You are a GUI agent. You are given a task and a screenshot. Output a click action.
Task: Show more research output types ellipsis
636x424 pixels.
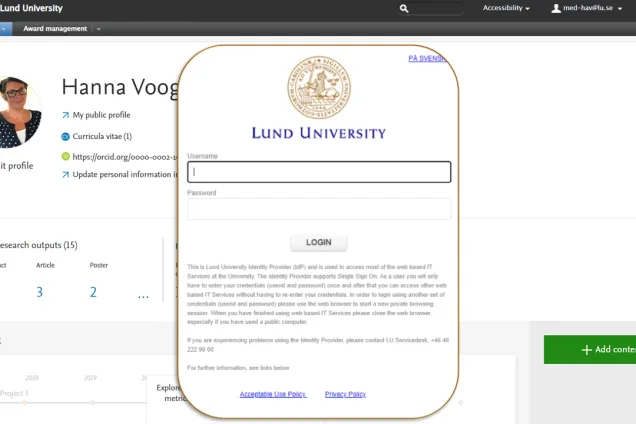[x=143, y=295]
